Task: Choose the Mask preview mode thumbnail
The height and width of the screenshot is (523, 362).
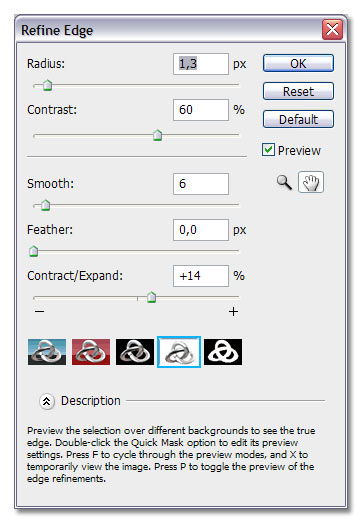Action: click(223, 352)
